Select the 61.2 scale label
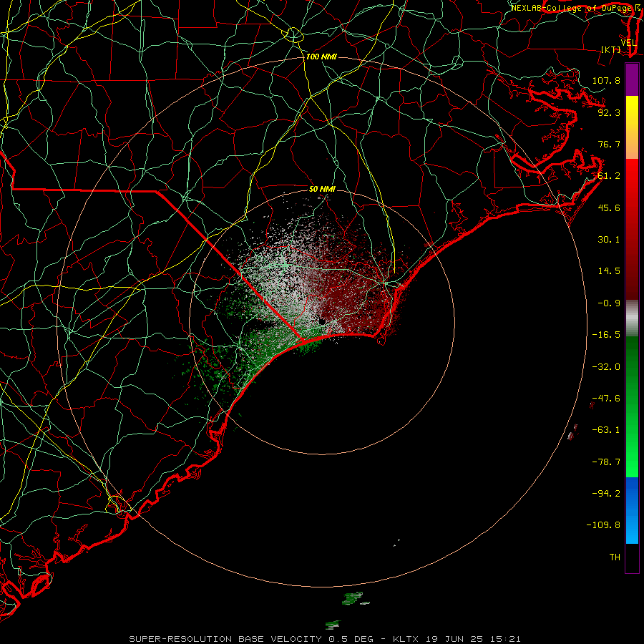 609,176
